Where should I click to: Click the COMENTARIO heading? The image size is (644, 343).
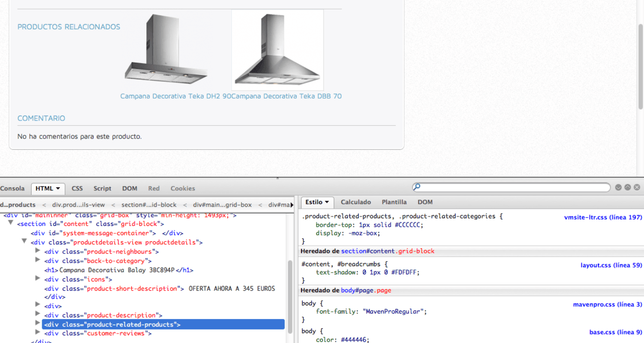click(41, 118)
